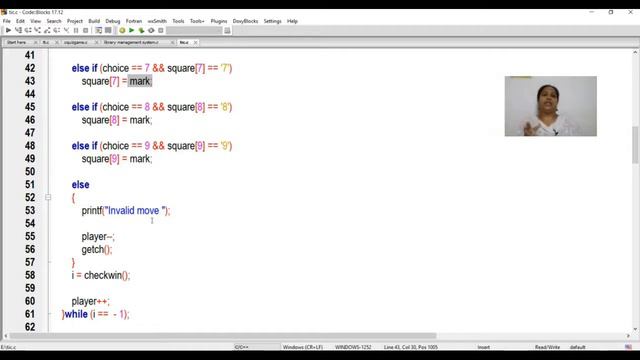Click the Run to cursor debugger icon
The image size is (640, 360).
pos(18,30)
